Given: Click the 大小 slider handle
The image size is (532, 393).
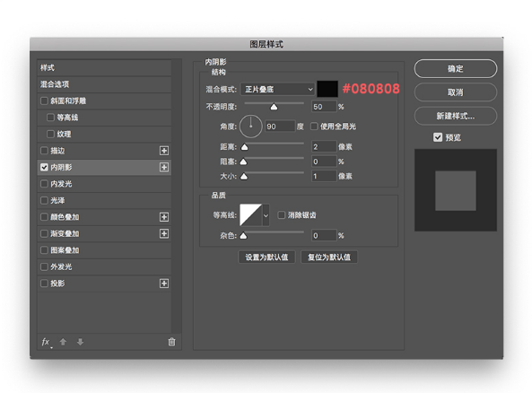Looking at the screenshot, I should (x=244, y=177).
